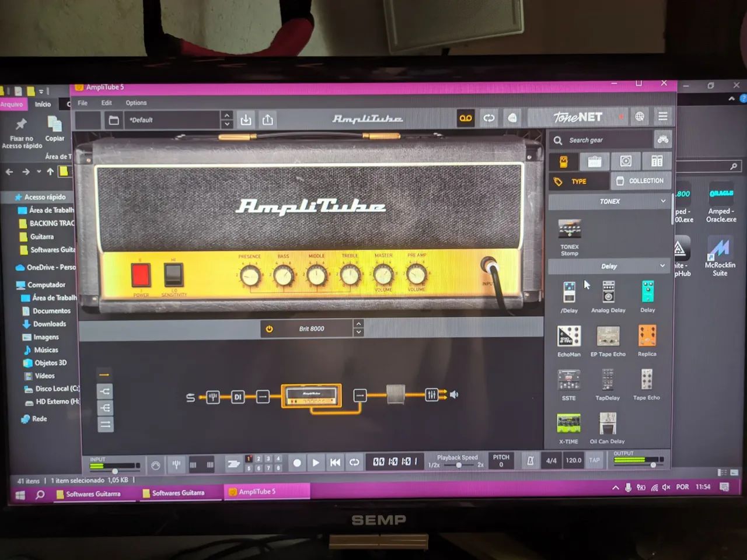Step to the next amp model arrow
Image resolution: width=747 pixels, height=560 pixels.
(x=359, y=332)
